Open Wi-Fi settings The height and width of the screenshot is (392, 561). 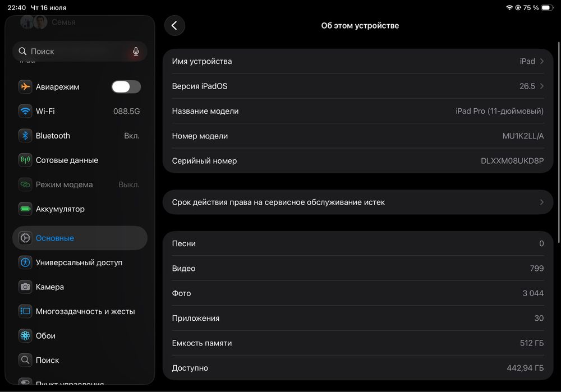coord(80,111)
